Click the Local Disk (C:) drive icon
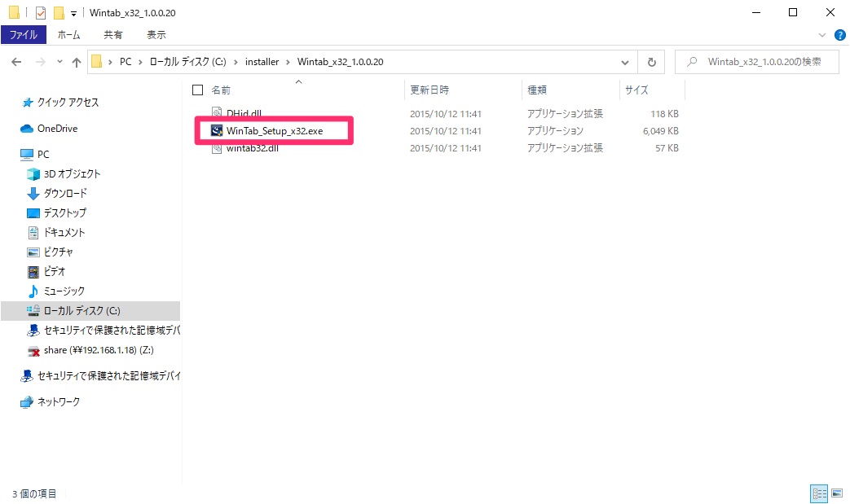The width and height of the screenshot is (850, 504). pyautogui.click(x=33, y=311)
